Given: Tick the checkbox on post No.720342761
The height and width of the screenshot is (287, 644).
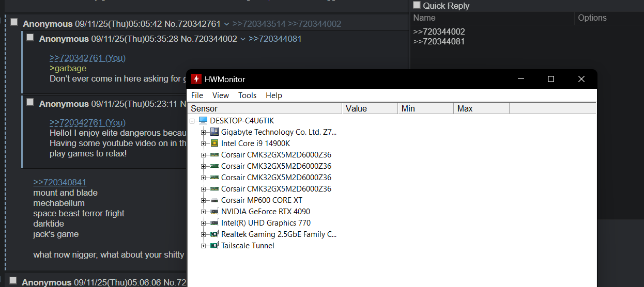Looking at the screenshot, I should (x=14, y=22).
